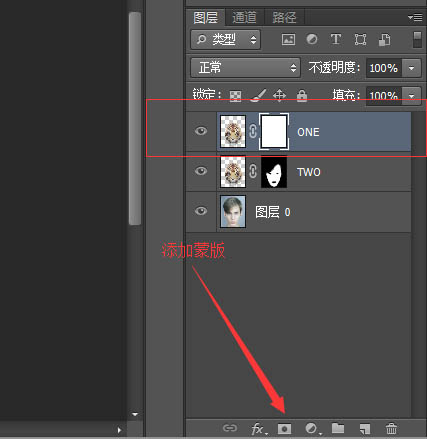
Task: Click the lock all padlock icon
Action: [302, 95]
